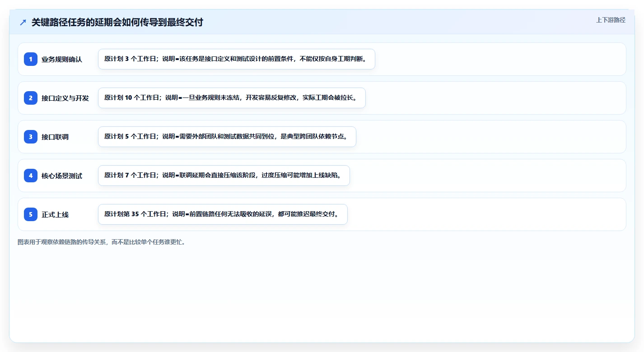Click the 接口定义与开发 step label
Screen dimensions: 644x352
65,98
